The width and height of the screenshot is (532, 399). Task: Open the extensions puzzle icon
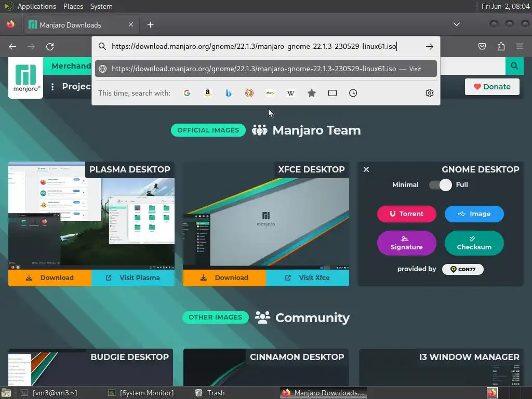(501, 46)
